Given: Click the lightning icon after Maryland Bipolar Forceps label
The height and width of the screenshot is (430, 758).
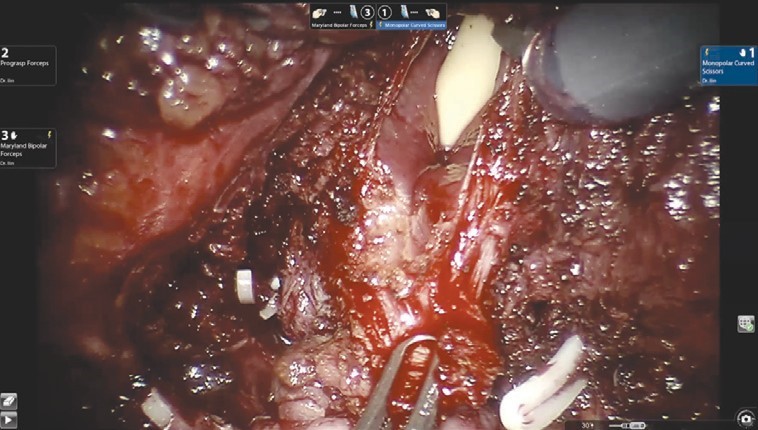Looking at the screenshot, I should (371, 25).
